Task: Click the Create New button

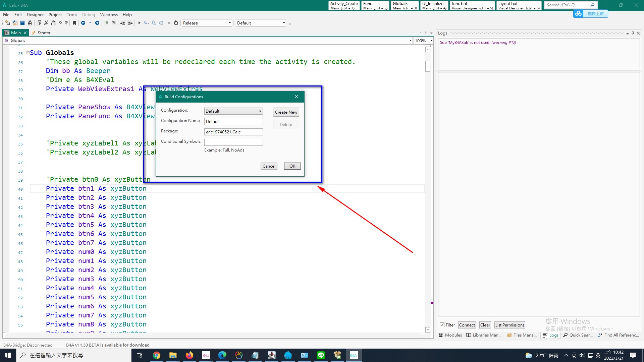Action: [x=286, y=112]
